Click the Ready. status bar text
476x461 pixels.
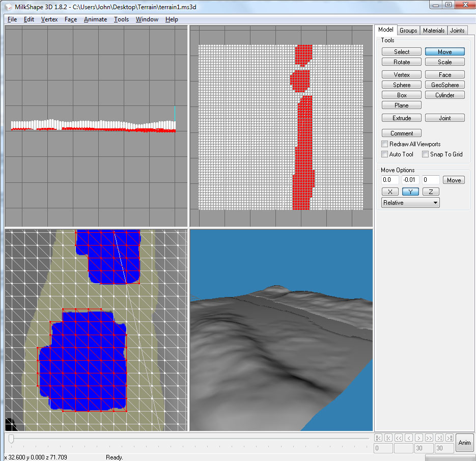coord(114,457)
